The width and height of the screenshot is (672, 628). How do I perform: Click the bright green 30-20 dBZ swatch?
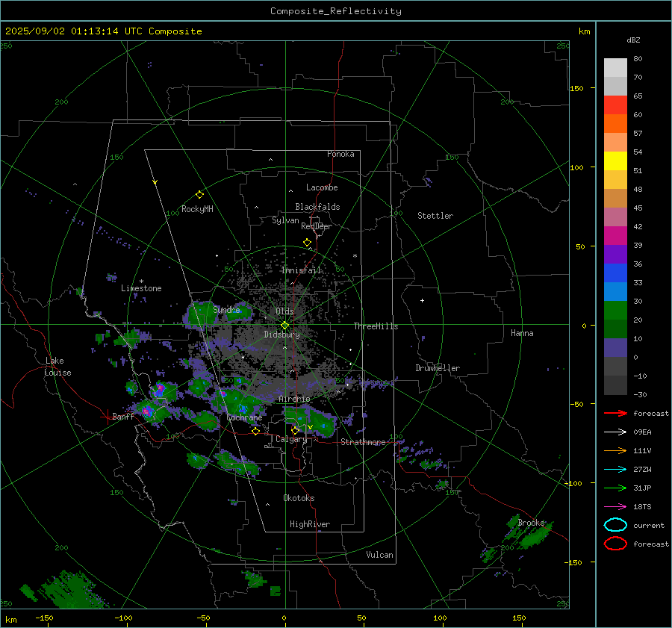pos(615,311)
